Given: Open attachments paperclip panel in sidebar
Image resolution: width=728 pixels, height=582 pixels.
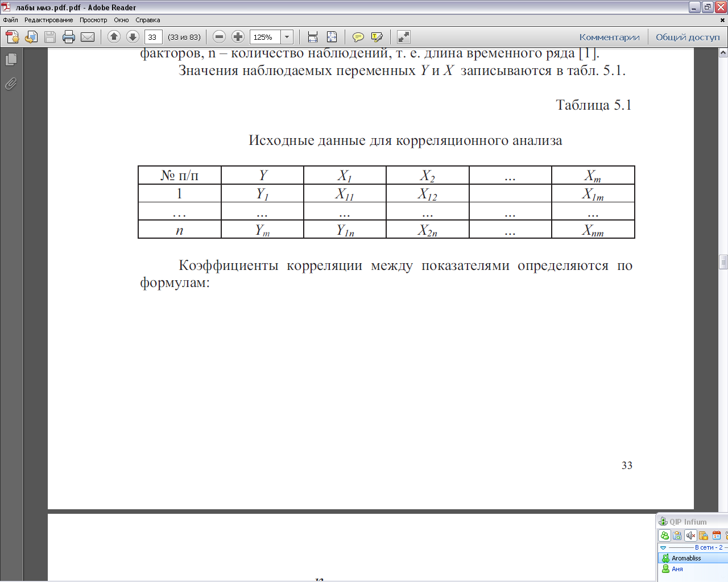Looking at the screenshot, I should pos(11,84).
